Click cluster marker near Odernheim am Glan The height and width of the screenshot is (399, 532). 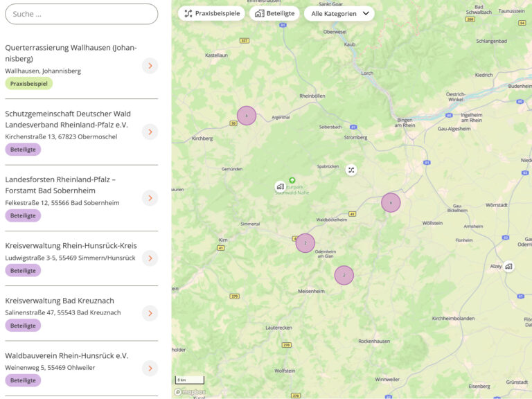point(305,243)
